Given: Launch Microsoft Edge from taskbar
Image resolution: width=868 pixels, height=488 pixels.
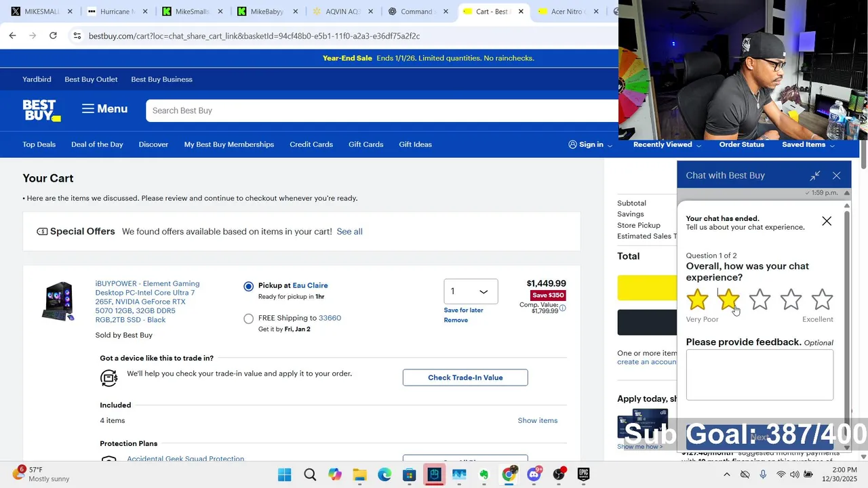Looking at the screenshot, I should click(x=384, y=474).
